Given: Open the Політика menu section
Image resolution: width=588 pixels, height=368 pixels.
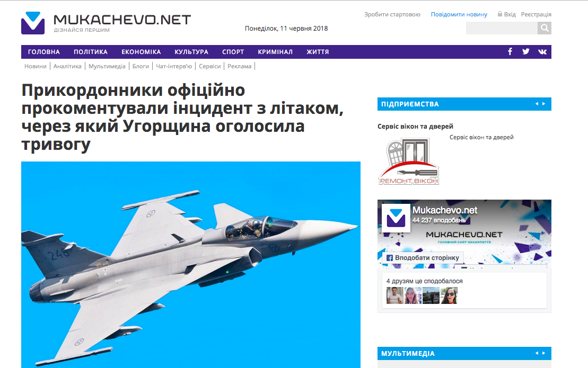Looking at the screenshot, I should 91,52.
